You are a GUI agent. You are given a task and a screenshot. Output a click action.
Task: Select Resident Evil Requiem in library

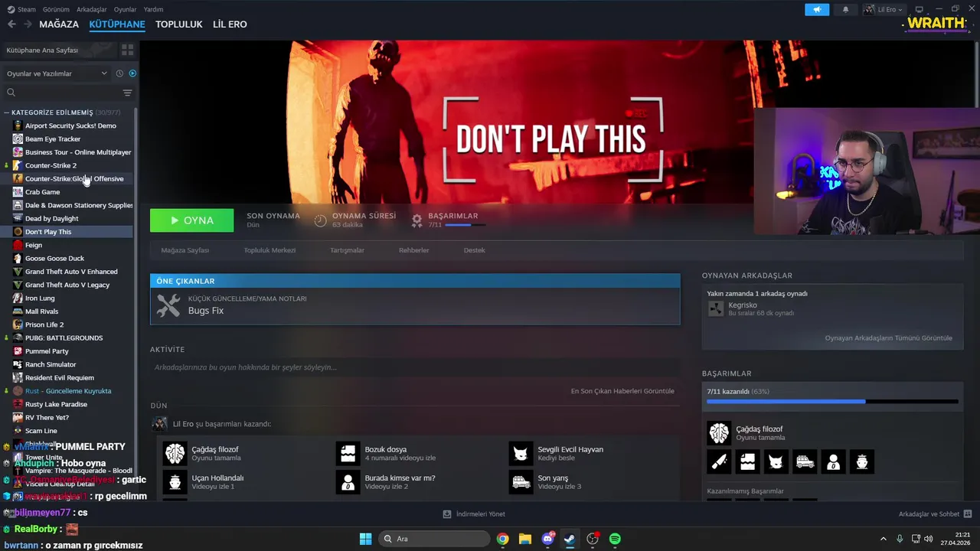(60, 378)
